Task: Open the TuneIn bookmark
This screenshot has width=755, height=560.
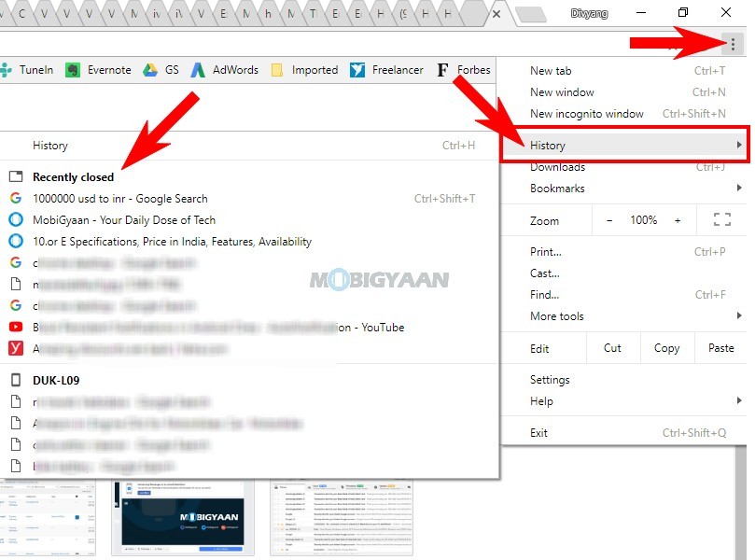Action: [x=27, y=70]
